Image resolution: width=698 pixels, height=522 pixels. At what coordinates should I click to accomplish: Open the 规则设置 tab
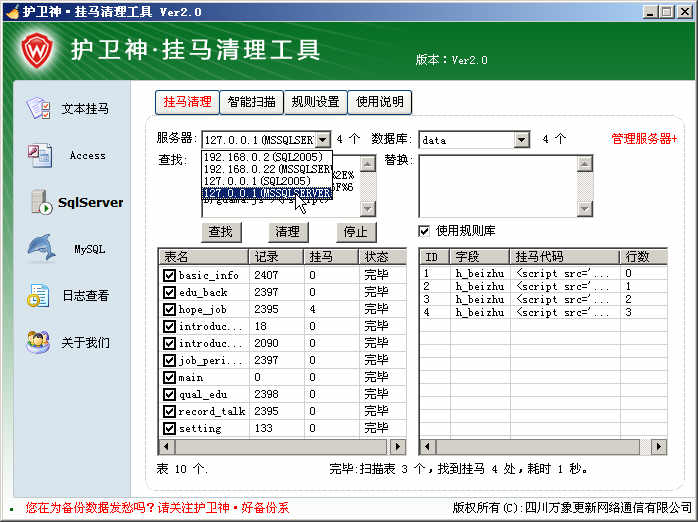315,102
